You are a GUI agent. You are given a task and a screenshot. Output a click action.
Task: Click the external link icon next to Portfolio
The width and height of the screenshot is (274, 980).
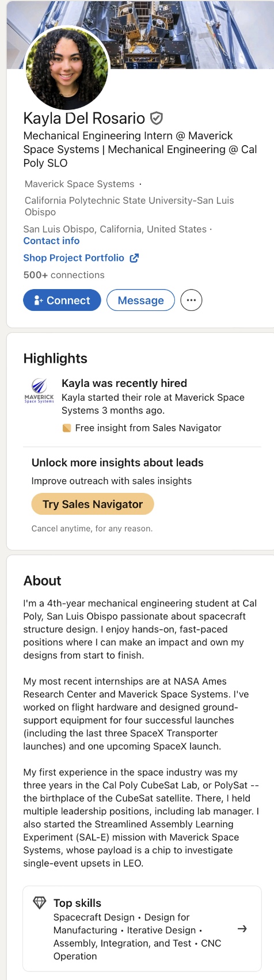pos(134,258)
